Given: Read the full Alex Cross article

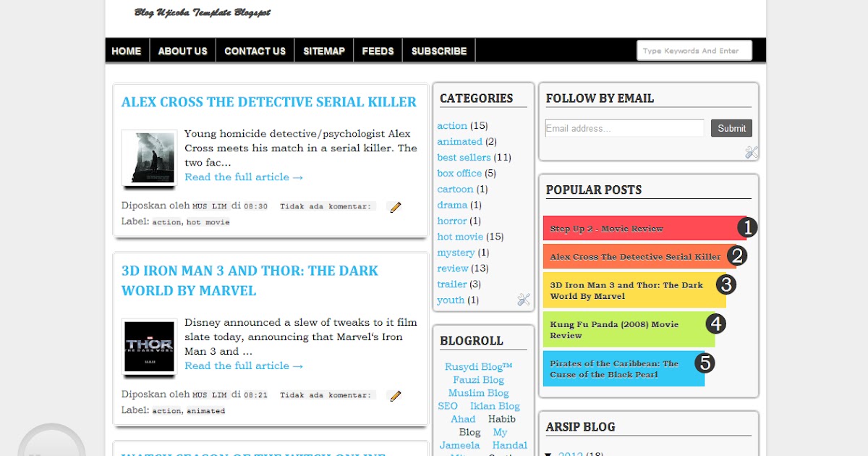Looking at the screenshot, I should coord(244,177).
